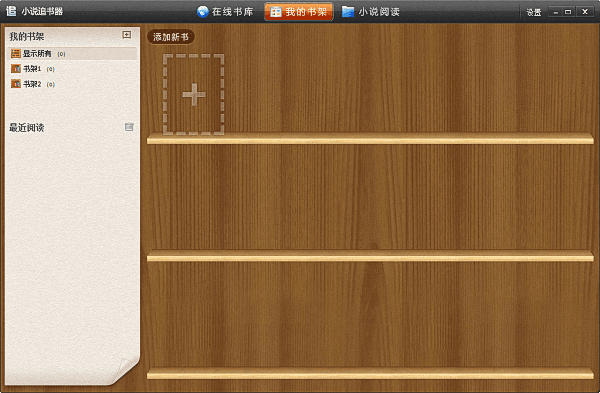Switch to the 在线书库 tab label
600x393 pixels.
pos(233,12)
